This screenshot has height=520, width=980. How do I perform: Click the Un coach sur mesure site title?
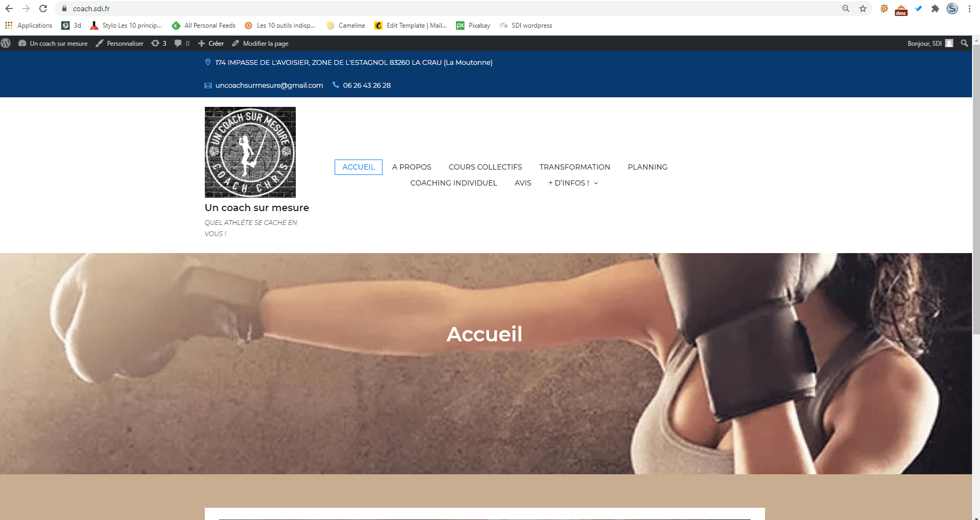coord(256,208)
